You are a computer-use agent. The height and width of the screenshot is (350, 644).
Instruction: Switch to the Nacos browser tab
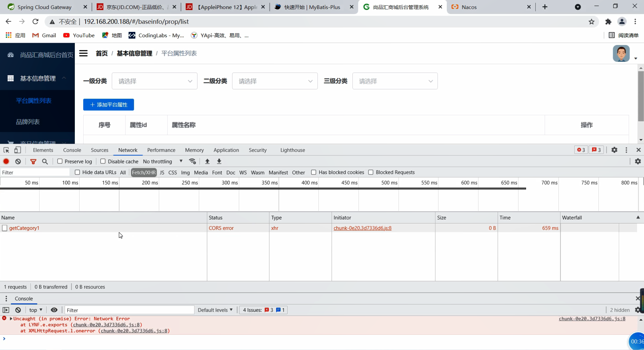pos(489,7)
